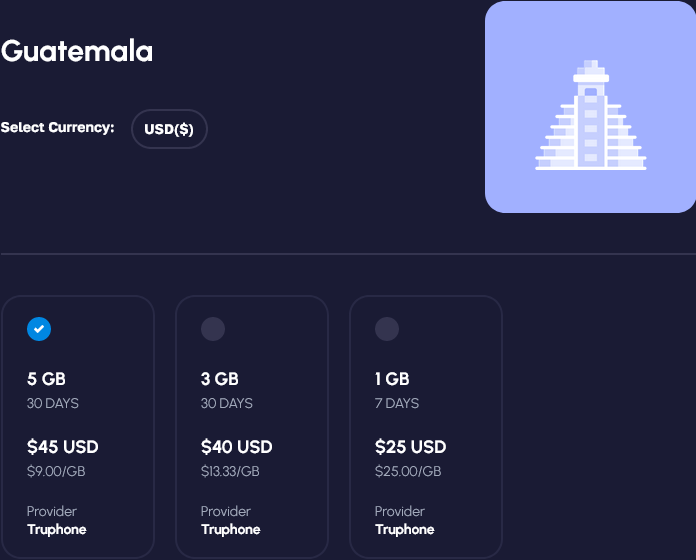Image resolution: width=696 pixels, height=560 pixels.
Task: Click the 5 GB plan title
Action: (x=46, y=379)
